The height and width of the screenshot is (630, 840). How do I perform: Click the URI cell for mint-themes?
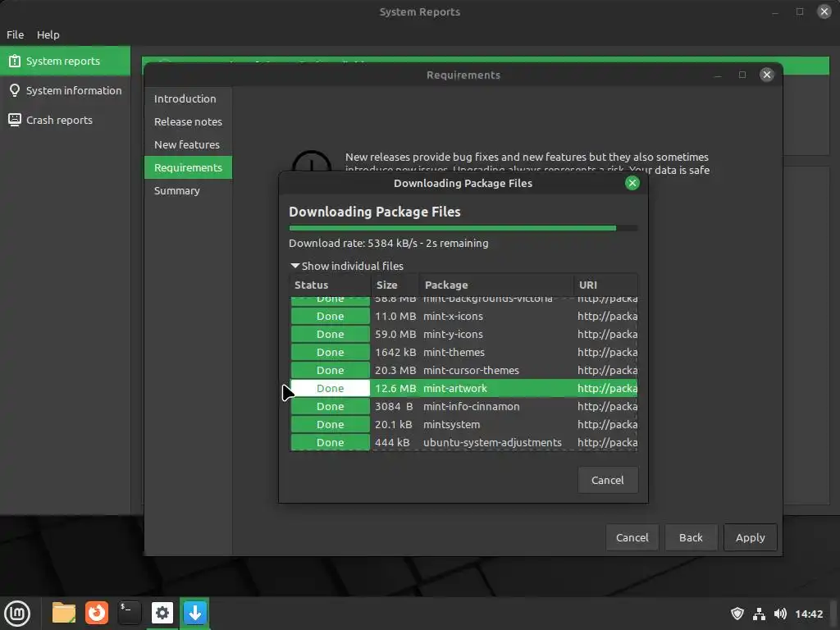(607, 353)
